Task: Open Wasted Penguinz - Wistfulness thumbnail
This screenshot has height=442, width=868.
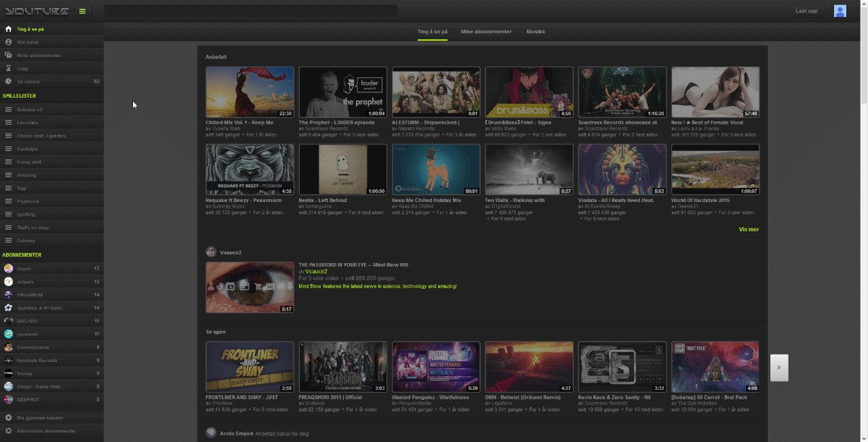Action: tap(436, 367)
